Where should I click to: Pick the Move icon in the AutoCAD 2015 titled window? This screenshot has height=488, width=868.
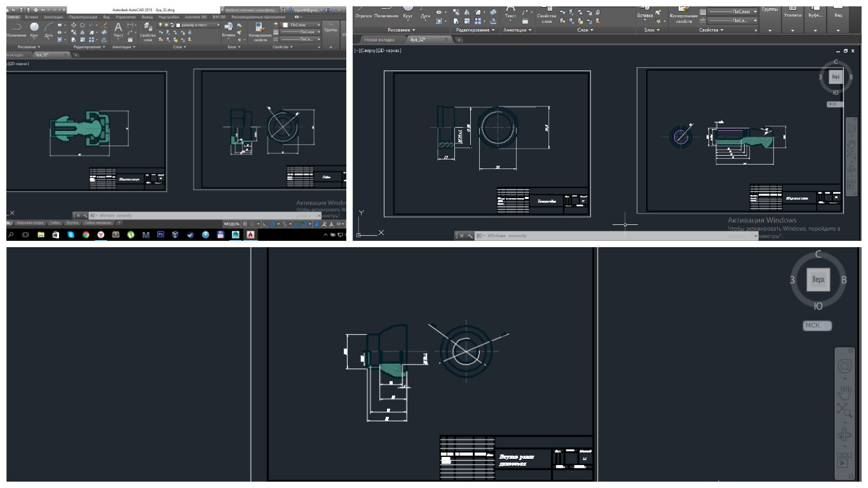(x=74, y=25)
